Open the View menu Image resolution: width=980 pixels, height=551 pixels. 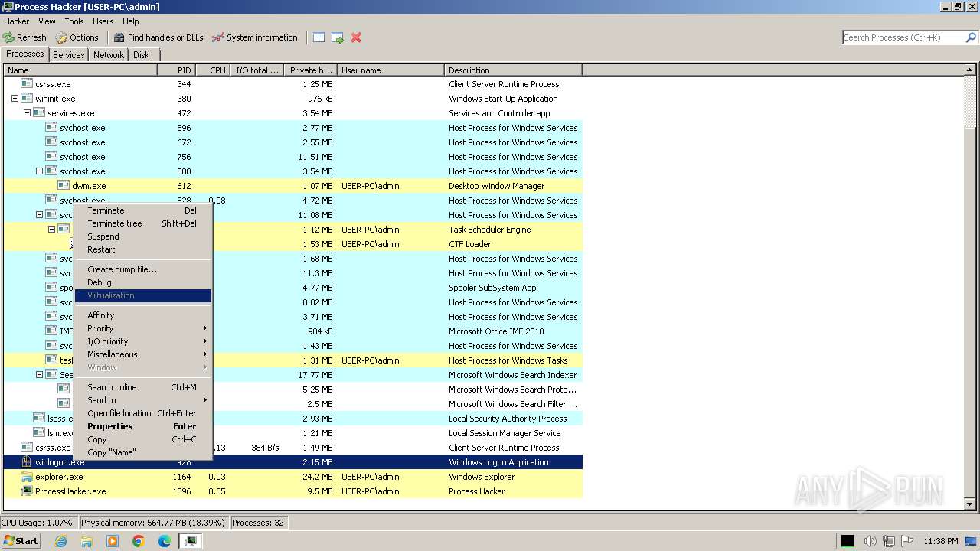47,21
